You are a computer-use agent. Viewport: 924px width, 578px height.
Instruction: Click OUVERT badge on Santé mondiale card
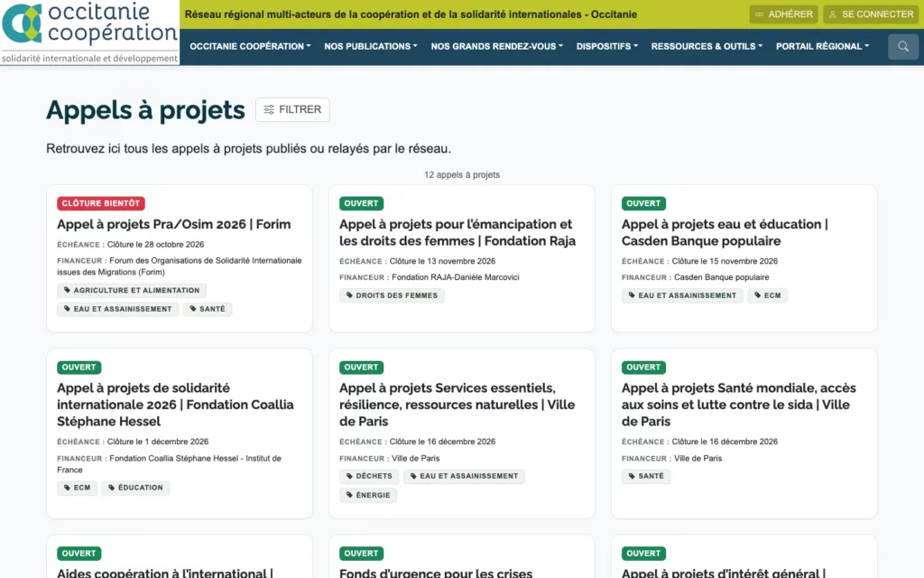tap(643, 368)
